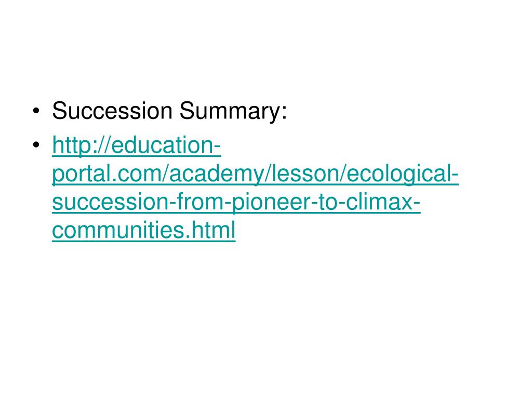Select the "Succession Summary:" bullet text
The image size is (532, 399).
coord(169,111)
